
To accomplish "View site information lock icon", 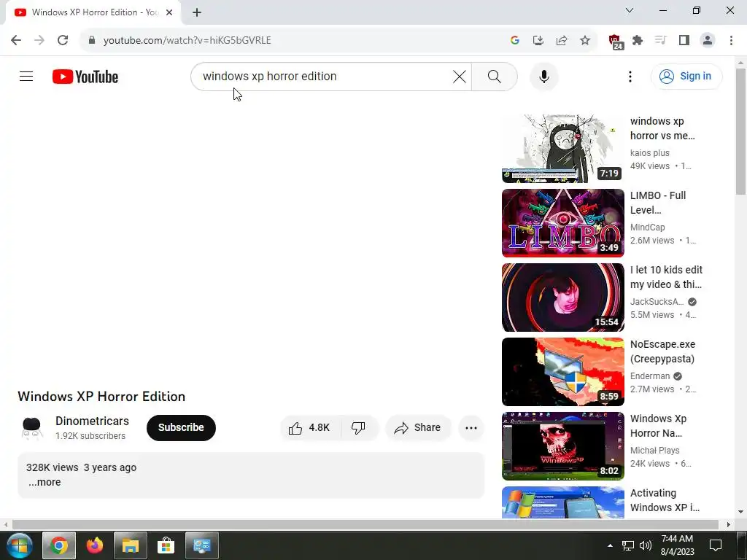I will [92, 41].
